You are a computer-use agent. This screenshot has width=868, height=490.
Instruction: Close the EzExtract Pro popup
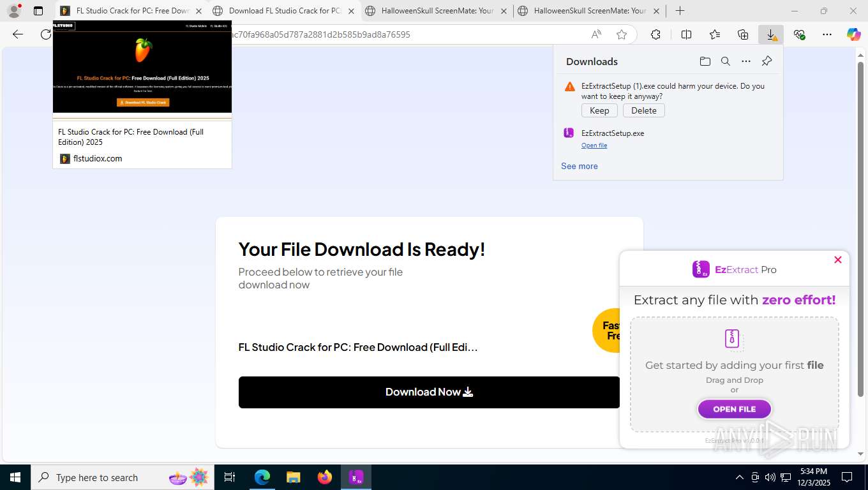[838, 260]
